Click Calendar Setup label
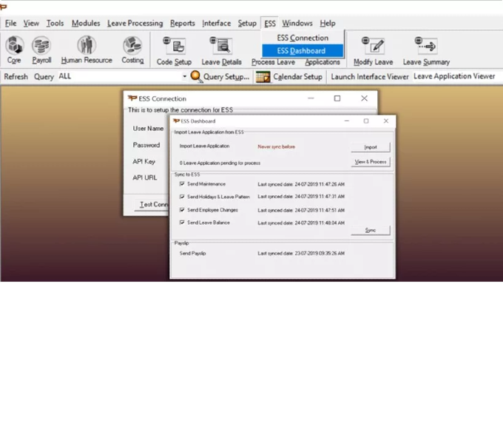The height and width of the screenshot is (448, 503). point(297,77)
